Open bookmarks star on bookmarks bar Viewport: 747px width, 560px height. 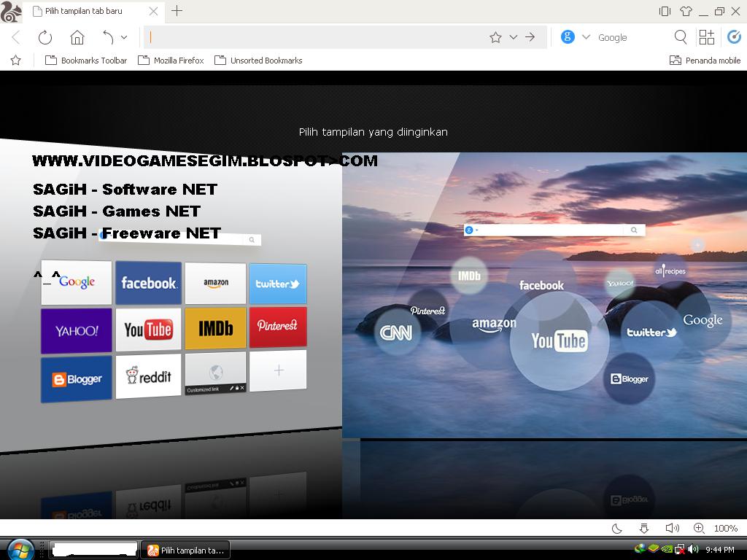[16, 61]
